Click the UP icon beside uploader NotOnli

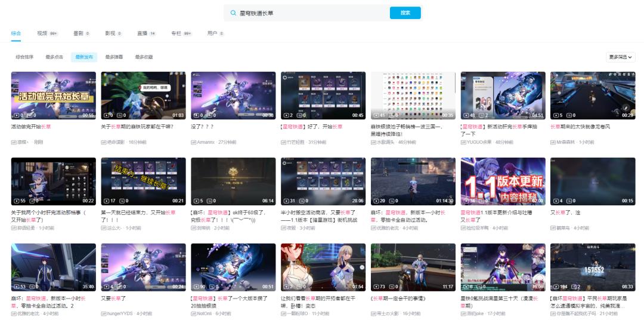[x=193, y=314]
